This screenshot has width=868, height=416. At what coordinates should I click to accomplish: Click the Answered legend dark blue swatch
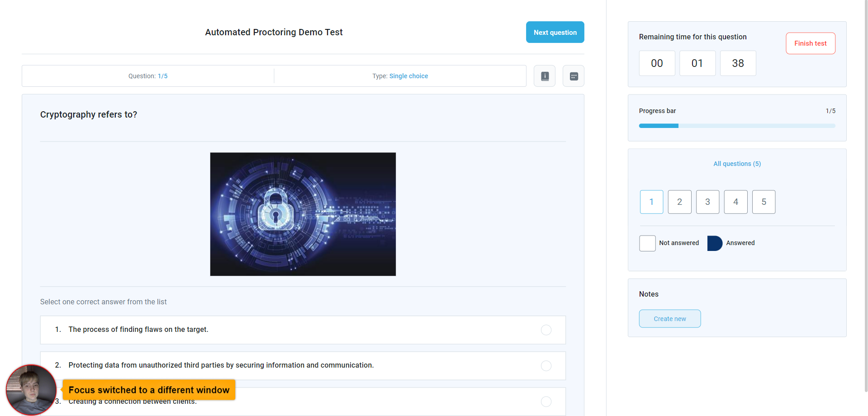714,243
